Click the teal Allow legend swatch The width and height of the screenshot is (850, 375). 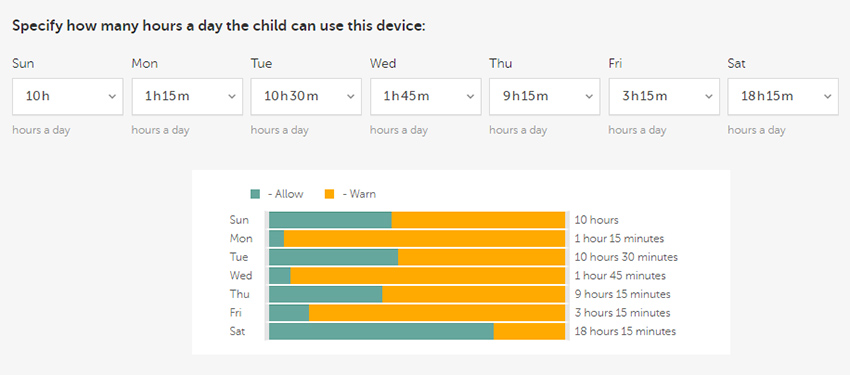click(255, 194)
